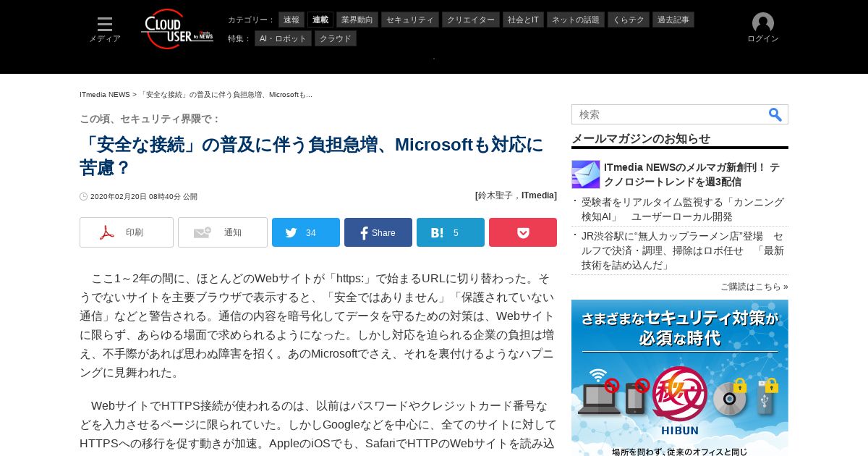The width and height of the screenshot is (868, 456).
Task: Open the 社会とIT category
Action: [x=523, y=20]
